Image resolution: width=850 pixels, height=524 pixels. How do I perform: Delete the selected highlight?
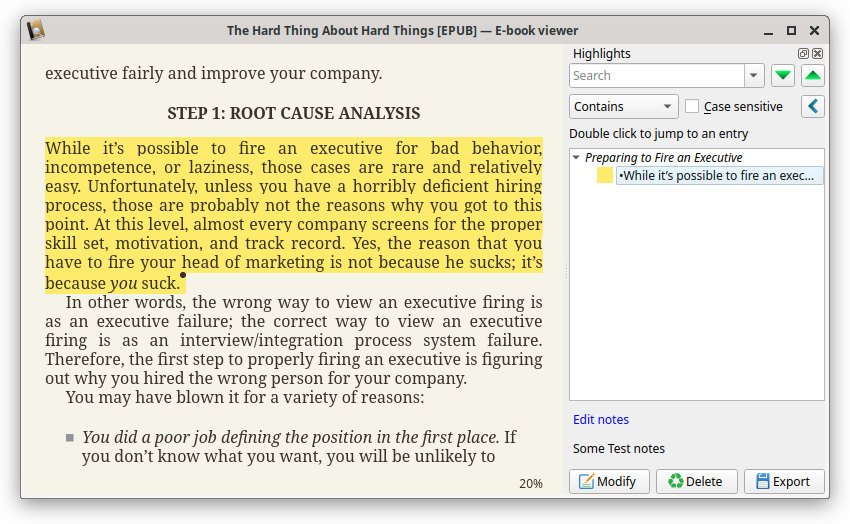click(696, 481)
